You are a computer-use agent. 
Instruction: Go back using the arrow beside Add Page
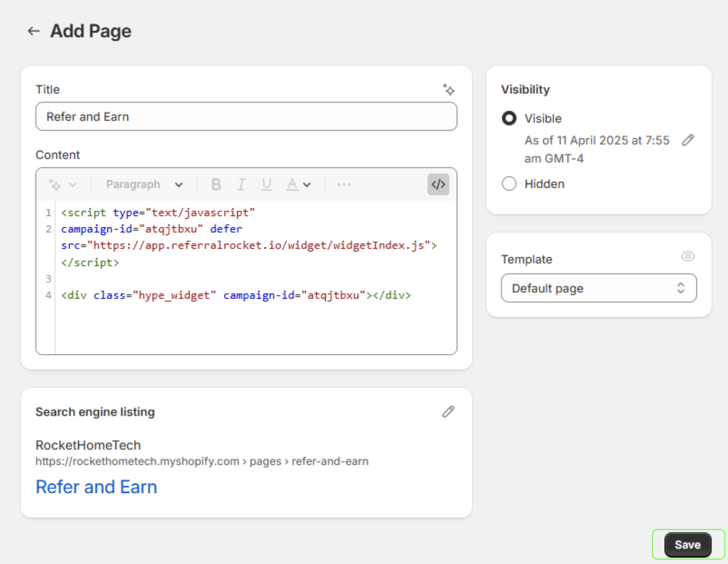(x=34, y=31)
